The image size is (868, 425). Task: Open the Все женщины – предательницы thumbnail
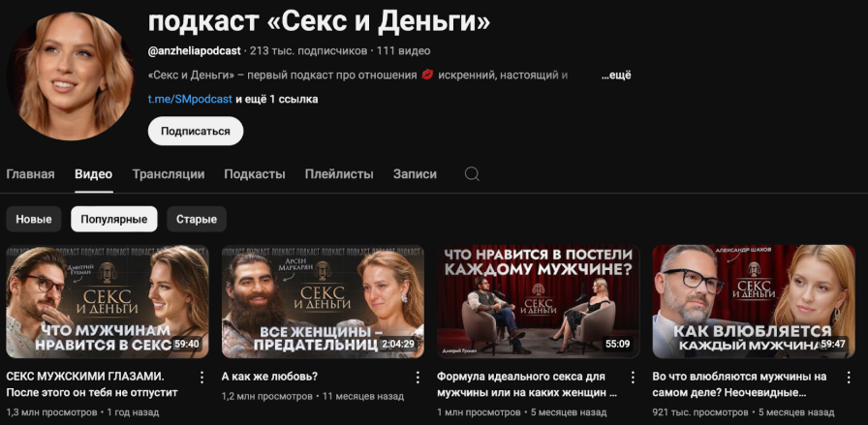coord(323,302)
